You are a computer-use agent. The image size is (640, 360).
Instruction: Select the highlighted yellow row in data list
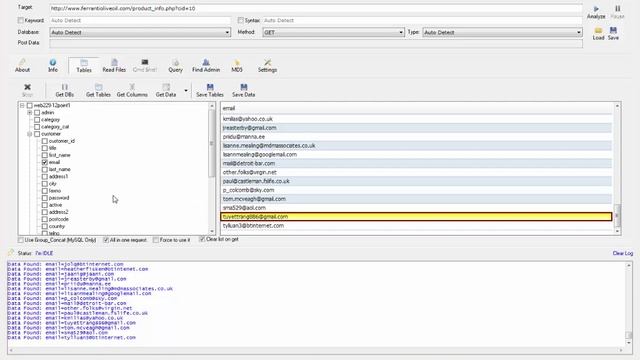click(x=416, y=217)
